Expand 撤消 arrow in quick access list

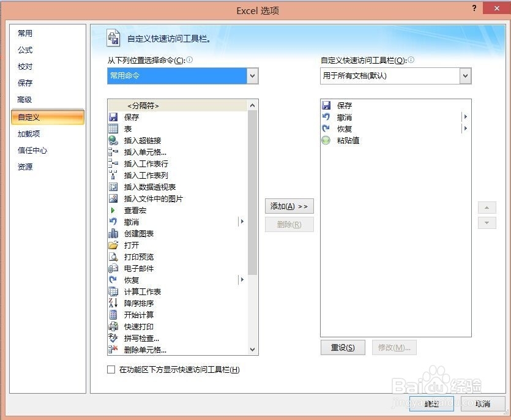pyautogui.click(x=466, y=117)
